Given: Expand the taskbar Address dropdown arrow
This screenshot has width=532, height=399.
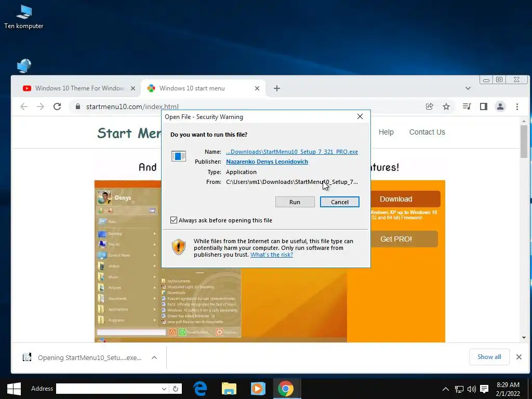Looking at the screenshot, I should pos(164,389).
